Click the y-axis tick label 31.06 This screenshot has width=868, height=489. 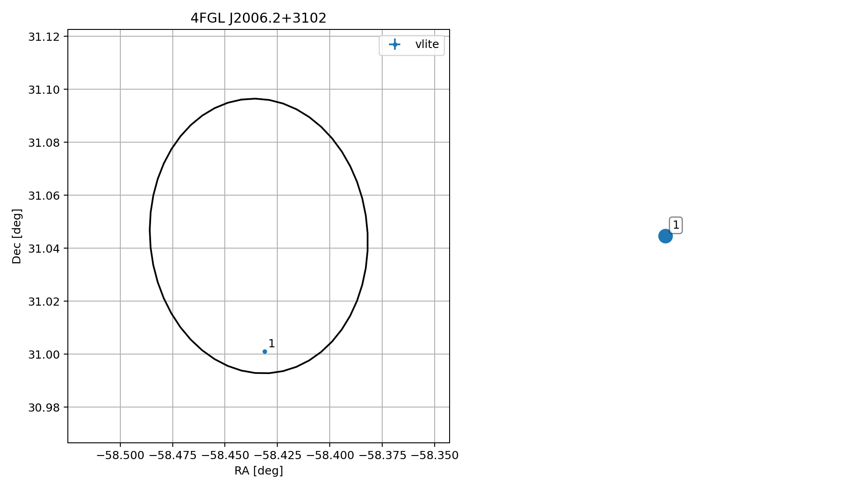tap(44, 196)
